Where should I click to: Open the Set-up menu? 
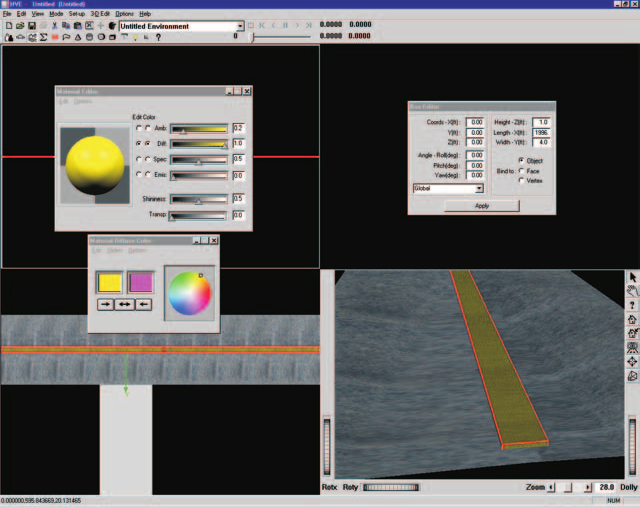[77, 13]
